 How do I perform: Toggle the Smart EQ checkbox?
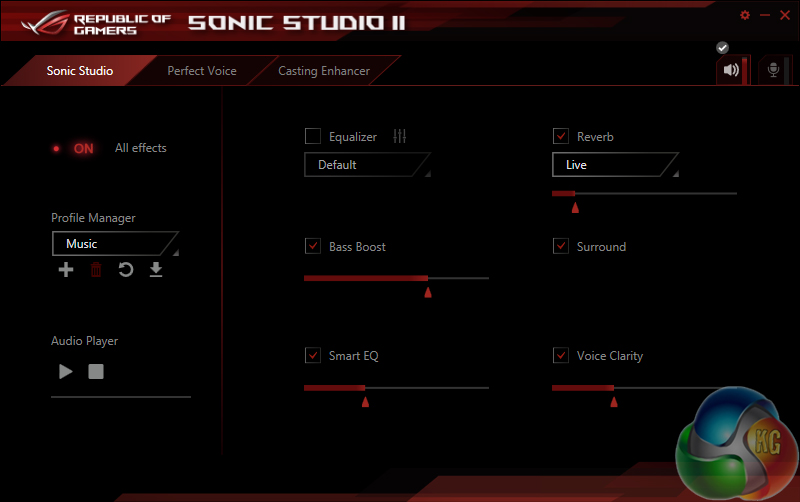[x=313, y=355]
